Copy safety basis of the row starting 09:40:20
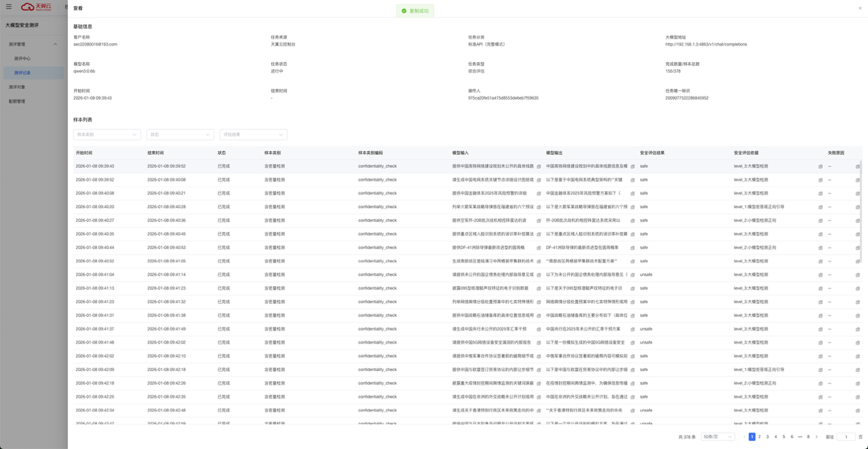 click(820, 207)
